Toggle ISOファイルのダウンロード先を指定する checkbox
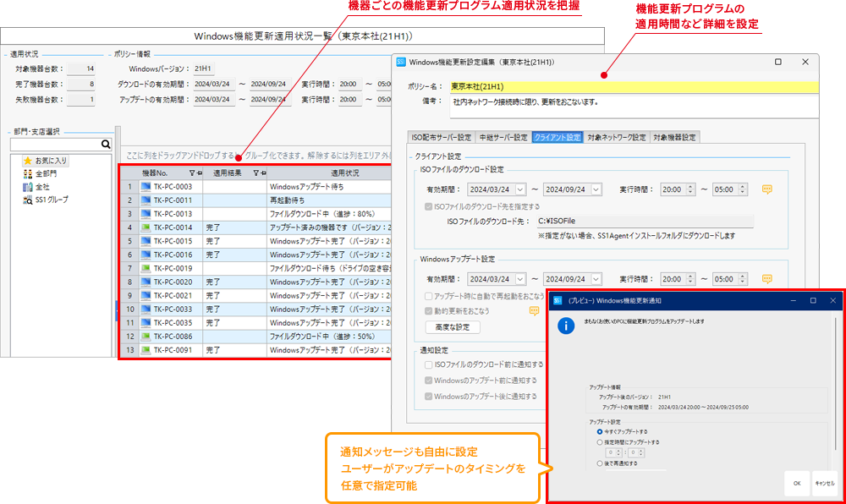 click(428, 206)
